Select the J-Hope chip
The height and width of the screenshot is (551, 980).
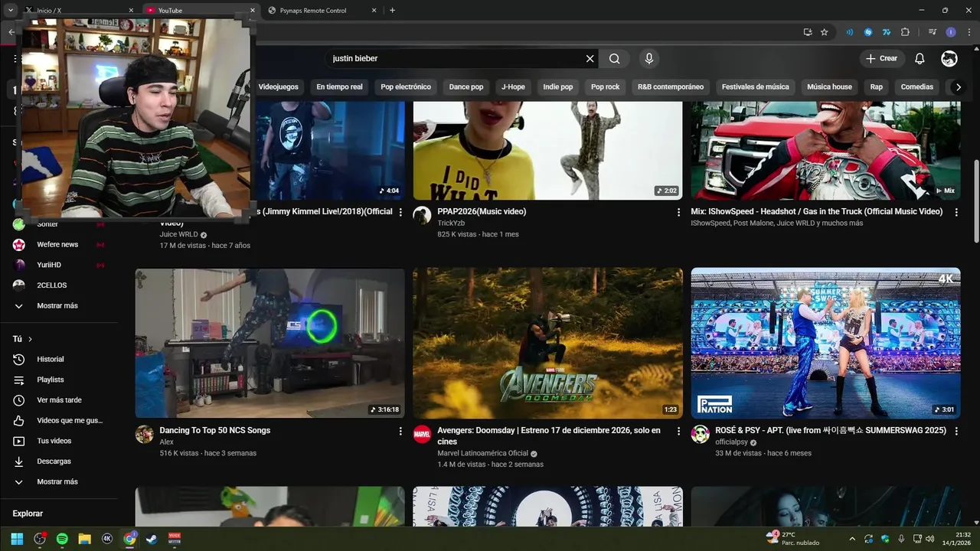pyautogui.click(x=513, y=87)
